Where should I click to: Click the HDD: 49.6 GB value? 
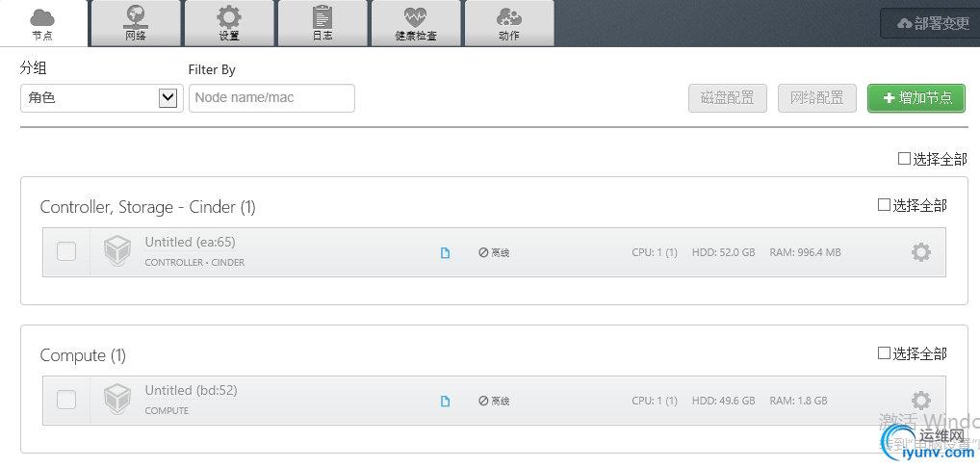point(723,401)
